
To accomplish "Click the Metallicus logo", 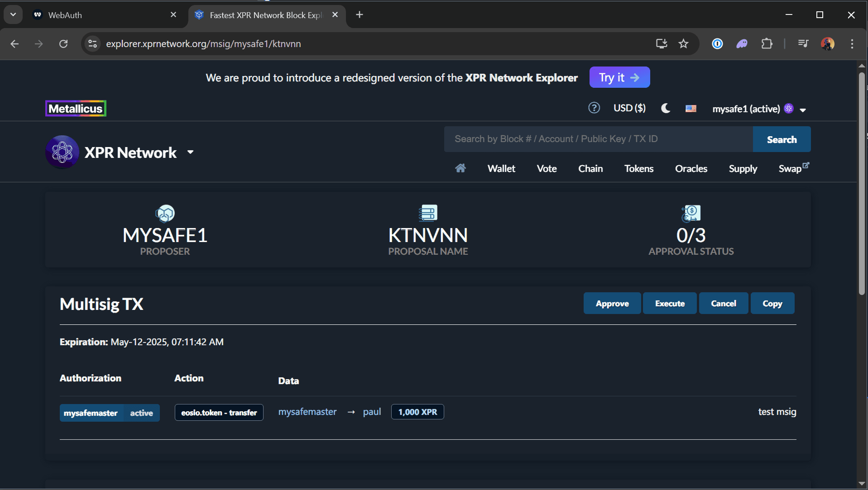I will click(x=76, y=109).
